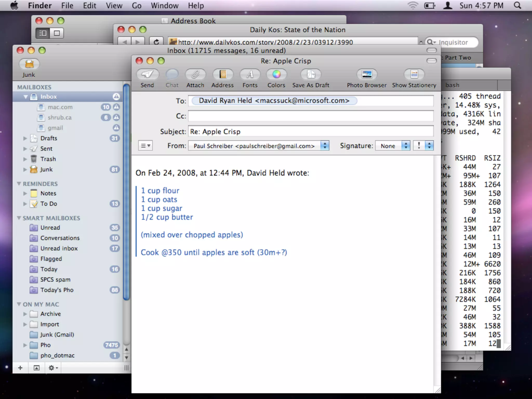The image size is (532, 399).
Task: Click the Daily Kos URL address bar
Action: pyautogui.click(x=293, y=42)
